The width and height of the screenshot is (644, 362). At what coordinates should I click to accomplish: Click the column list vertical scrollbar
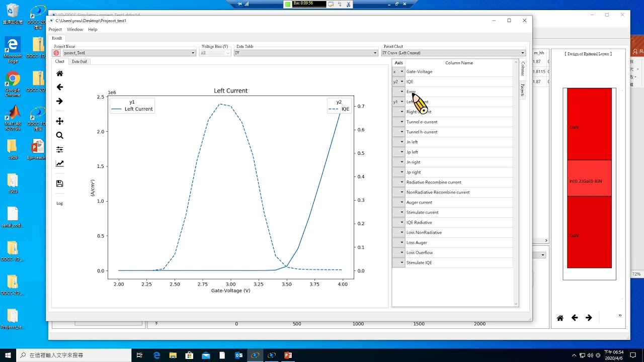(516, 183)
